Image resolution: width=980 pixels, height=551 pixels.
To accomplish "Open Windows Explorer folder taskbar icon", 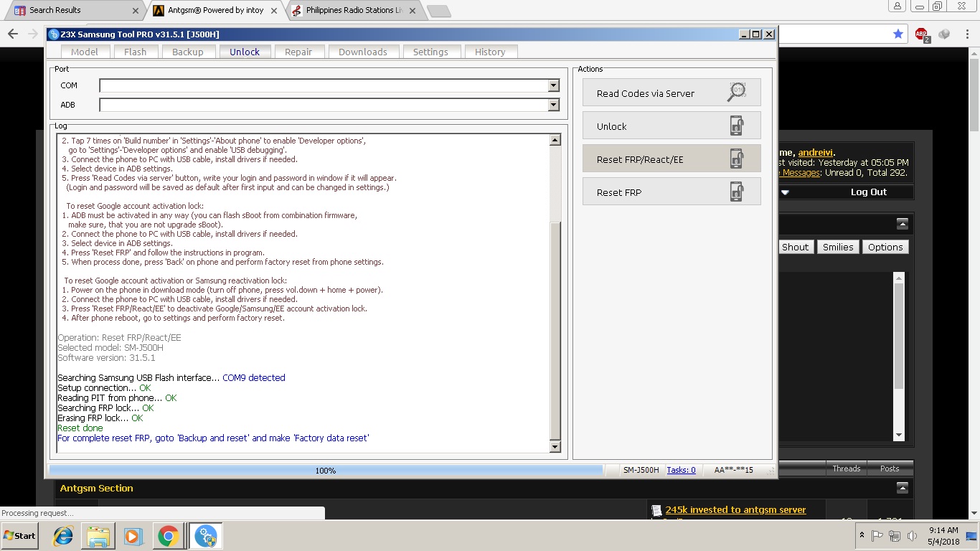I will (x=98, y=536).
